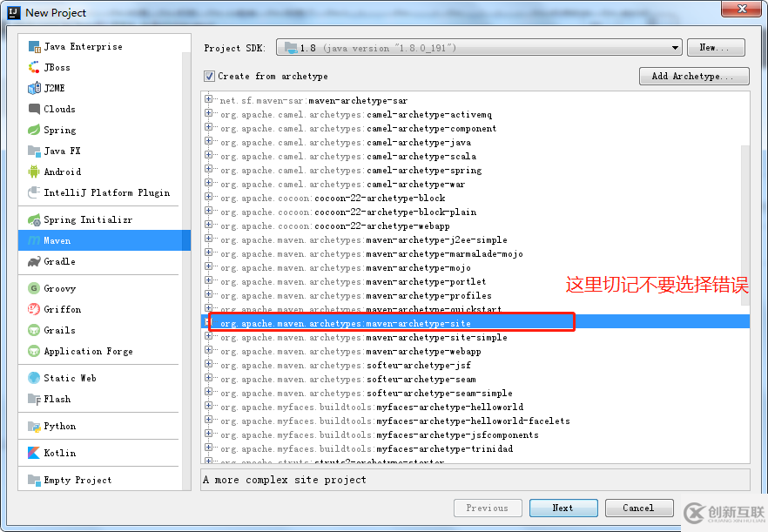Select the Java FX folder icon
The height and width of the screenshot is (532, 768).
(x=34, y=151)
